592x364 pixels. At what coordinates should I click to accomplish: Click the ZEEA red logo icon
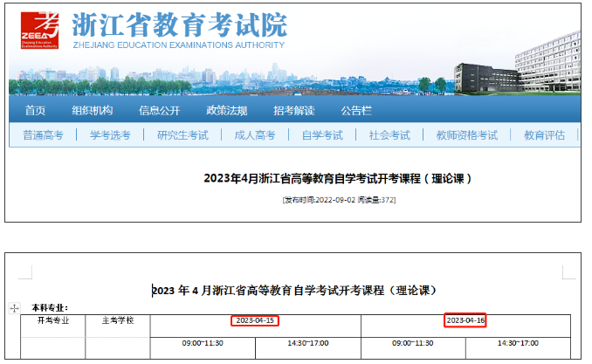click(39, 31)
